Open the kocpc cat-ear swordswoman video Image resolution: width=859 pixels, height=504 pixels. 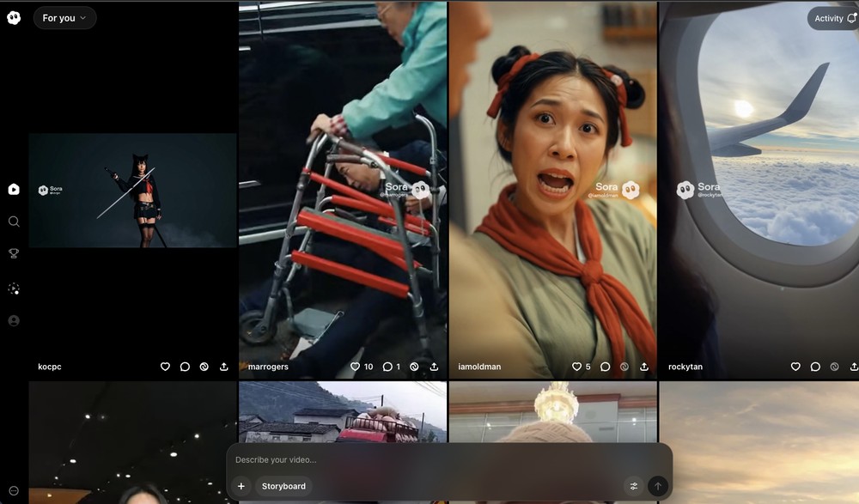click(132, 190)
